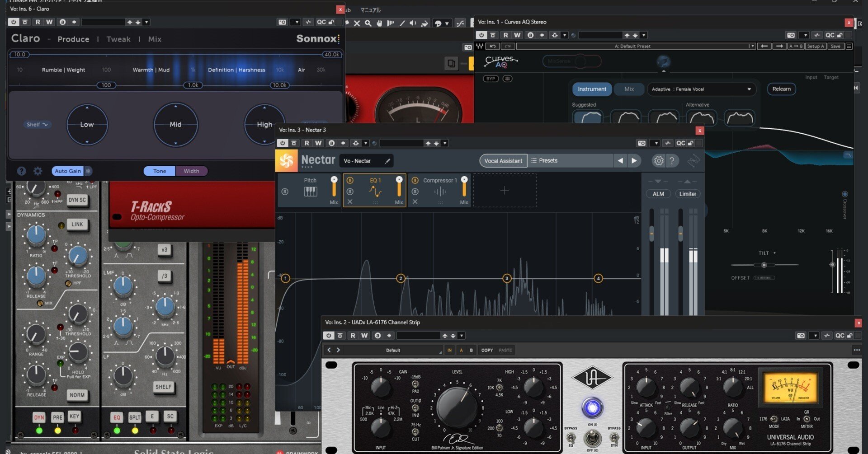The image size is (868, 454).
Task: Open the UADx LA-6176 three-dot options menu
Action: point(856,350)
